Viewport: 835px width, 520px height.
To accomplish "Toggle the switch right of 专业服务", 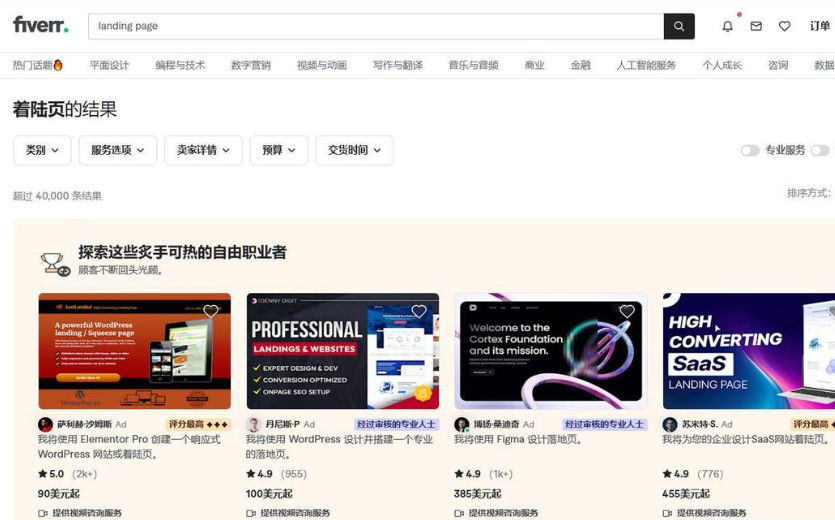I will tap(820, 151).
